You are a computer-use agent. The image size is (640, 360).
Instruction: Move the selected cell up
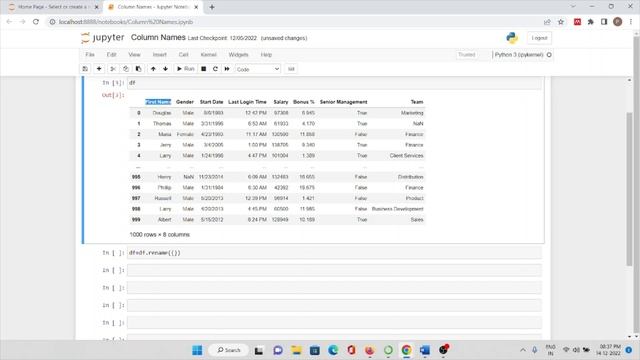tap(153, 69)
